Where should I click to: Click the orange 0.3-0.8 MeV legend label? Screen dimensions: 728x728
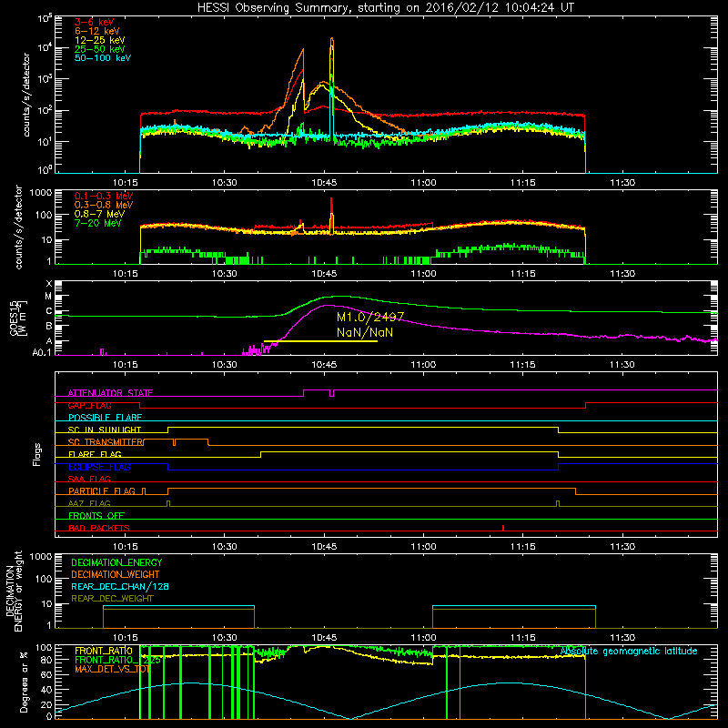104,205
